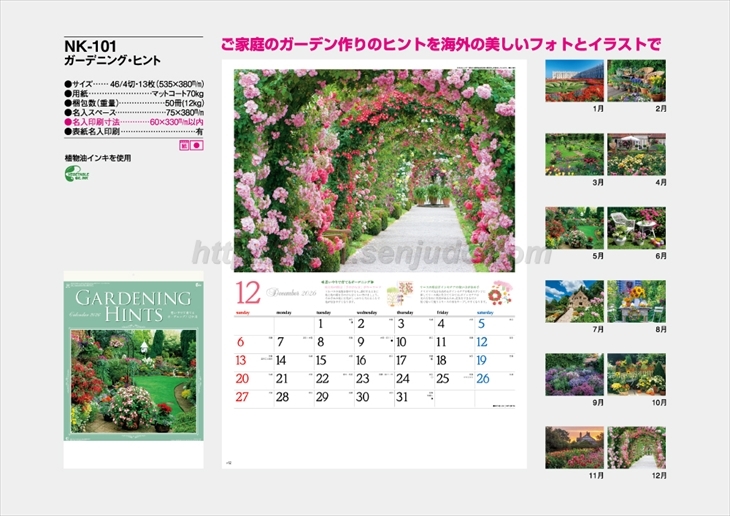Viewport: 730px width, 516px height.
Task: Click the pink circle icon under the specs
Action: click(197, 146)
